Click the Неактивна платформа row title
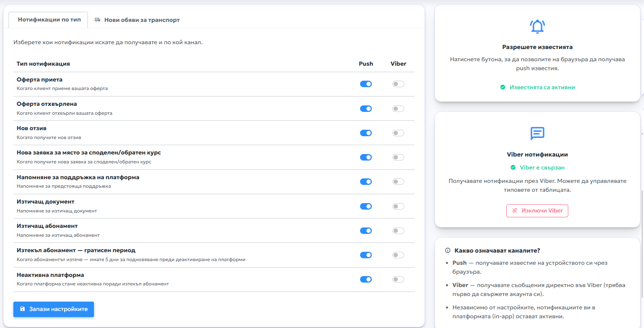This screenshot has height=328, width=644. point(50,275)
